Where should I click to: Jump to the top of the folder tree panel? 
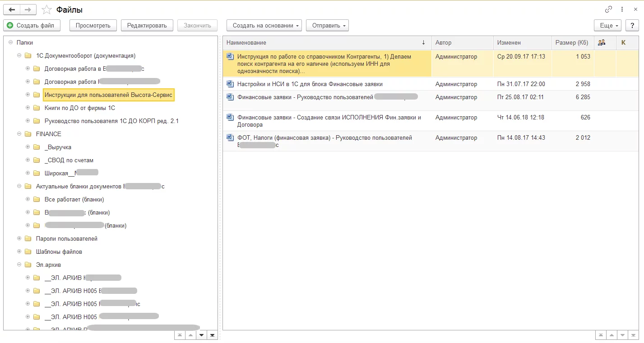(180, 335)
